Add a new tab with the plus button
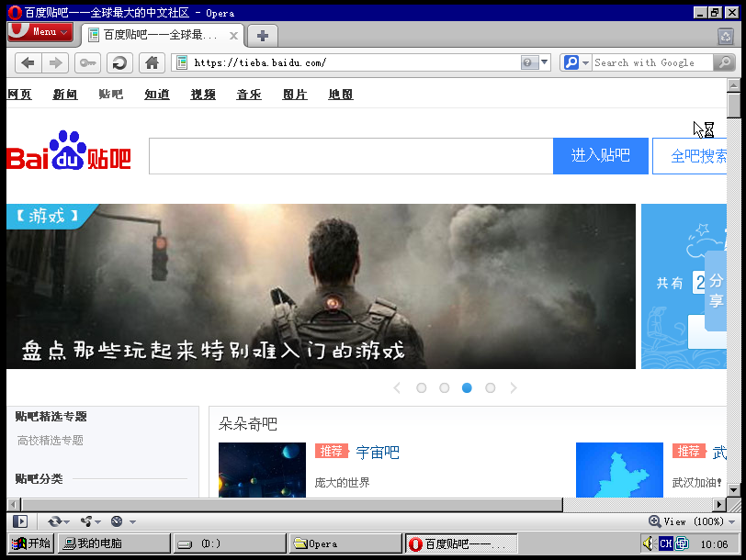 [x=263, y=36]
